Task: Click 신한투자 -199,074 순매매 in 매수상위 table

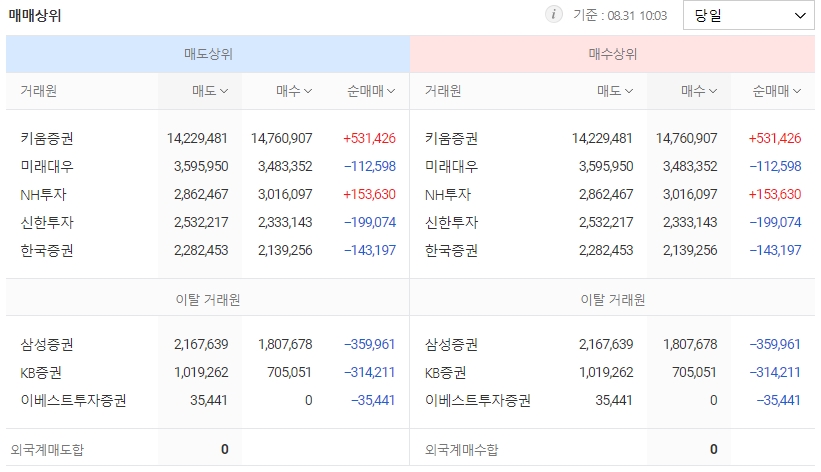Action: pyautogui.click(x=775, y=223)
